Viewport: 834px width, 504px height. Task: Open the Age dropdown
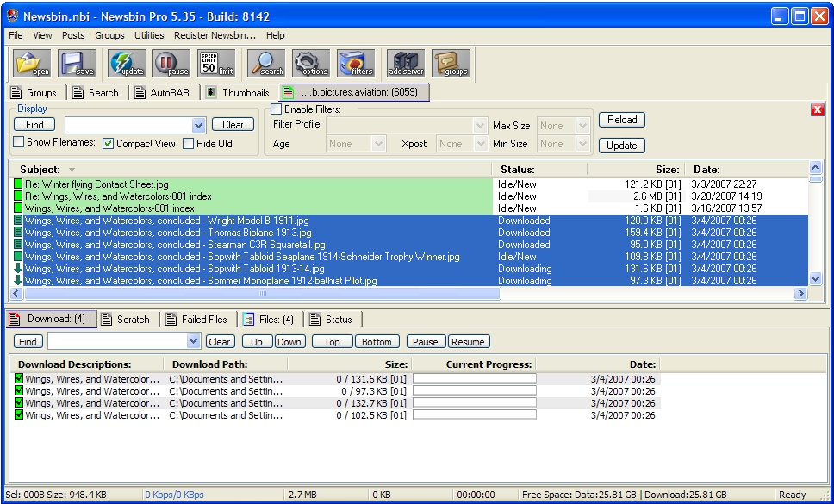click(379, 144)
